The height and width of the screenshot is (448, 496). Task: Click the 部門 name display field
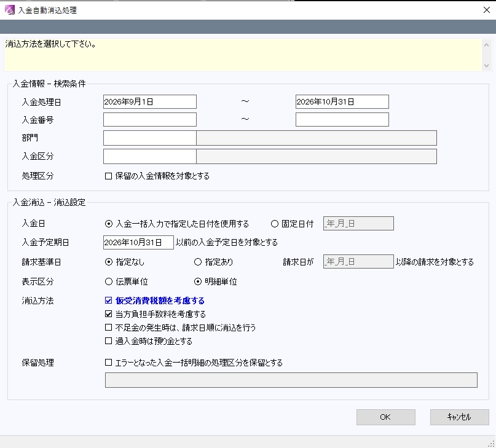pyautogui.click(x=317, y=138)
